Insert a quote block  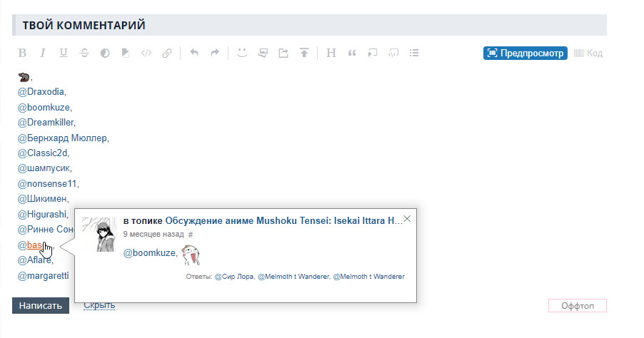pyautogui.click(x=352, y=53)
